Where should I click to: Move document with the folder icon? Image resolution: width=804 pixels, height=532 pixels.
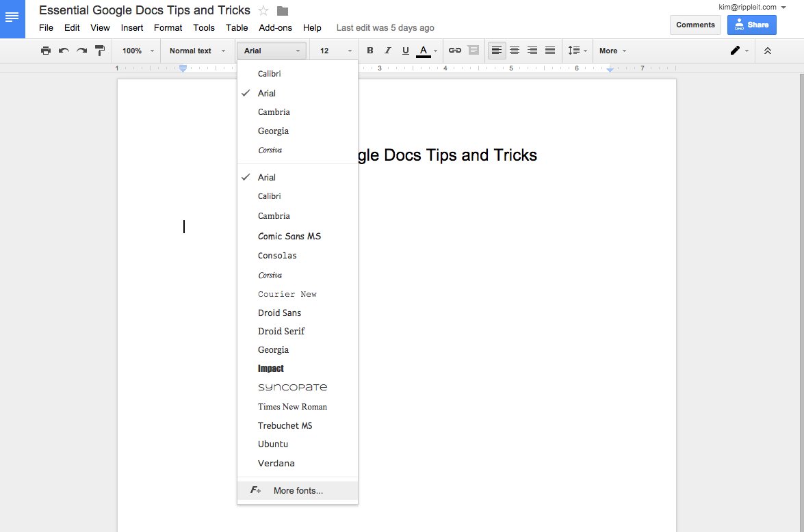(283, 11)
